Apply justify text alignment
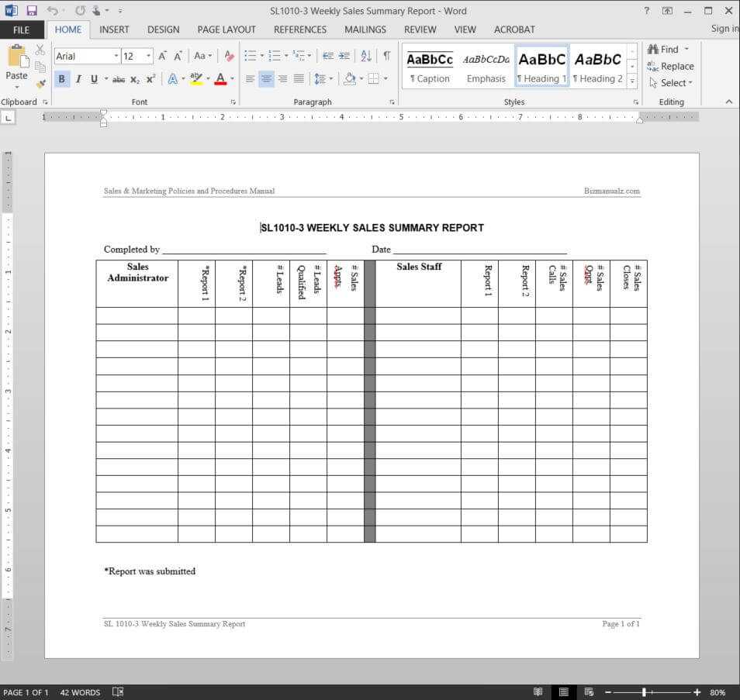Viewport: 740px width, 700px height. click(x=299, y=79)
